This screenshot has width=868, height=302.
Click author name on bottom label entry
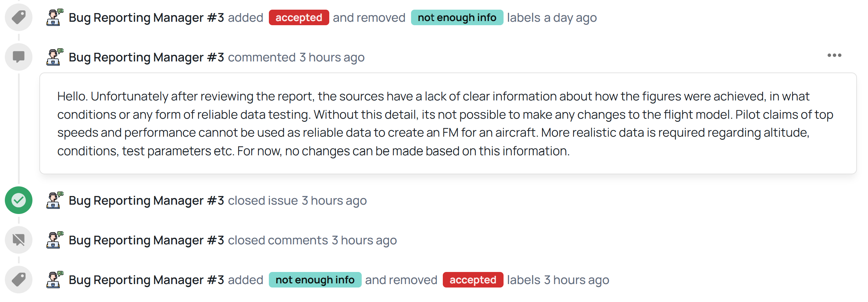146,280
